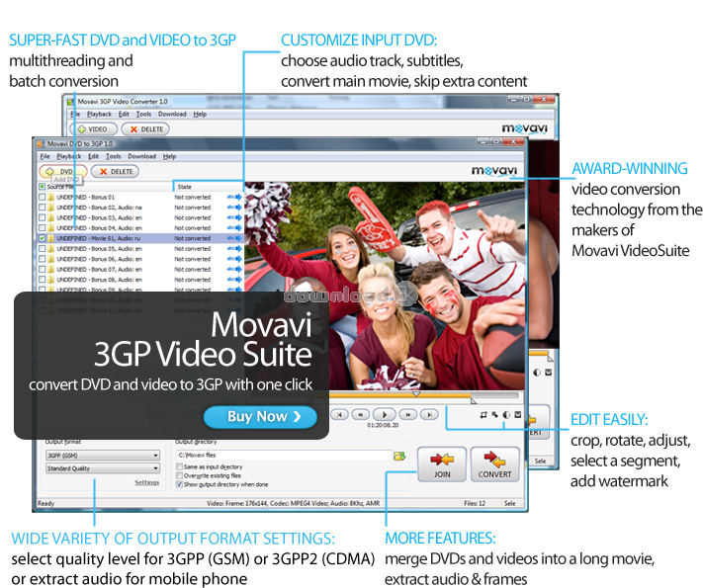Image resolution: width=703 pixels, height=588 pixels.
Task: Open the Settings link under output format
Action: pyautogui.click(x=147, y=482)
